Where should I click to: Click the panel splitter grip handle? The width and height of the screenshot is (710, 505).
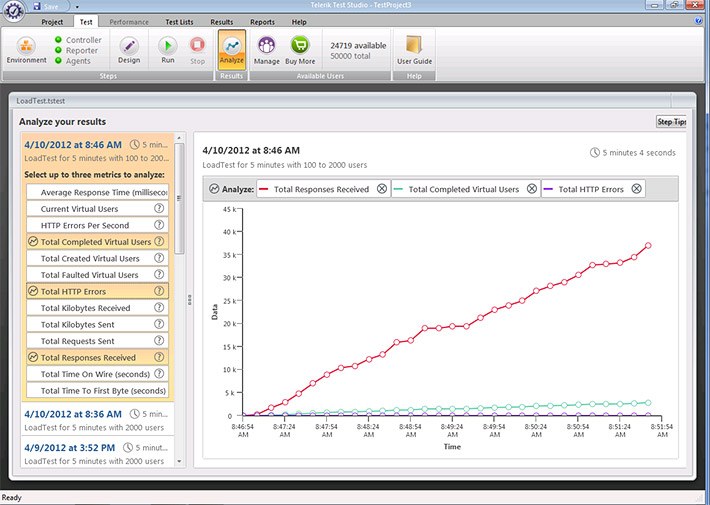[189, 300]
